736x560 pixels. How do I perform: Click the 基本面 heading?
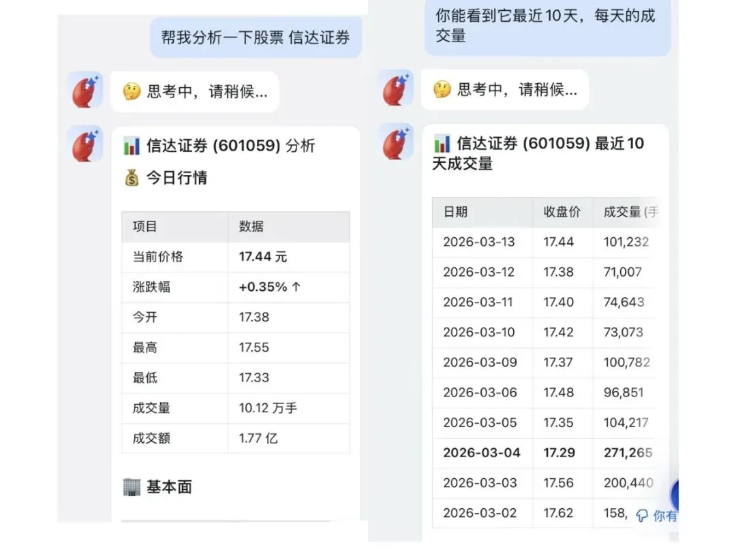click(170, 487)
